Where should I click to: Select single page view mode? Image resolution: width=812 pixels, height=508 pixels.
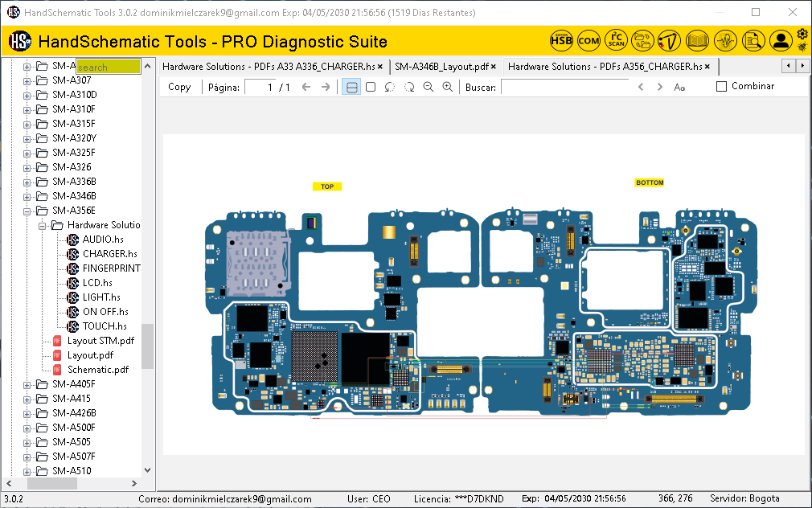371,87
